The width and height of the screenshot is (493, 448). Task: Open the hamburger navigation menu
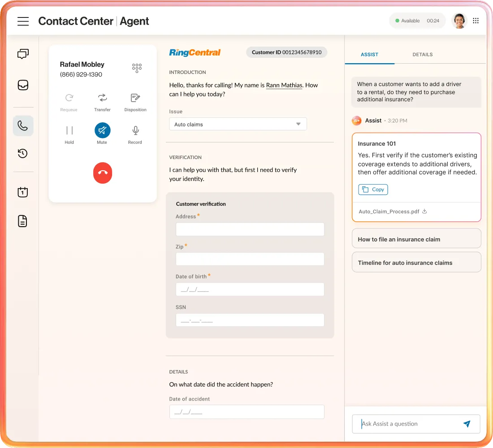23,21
